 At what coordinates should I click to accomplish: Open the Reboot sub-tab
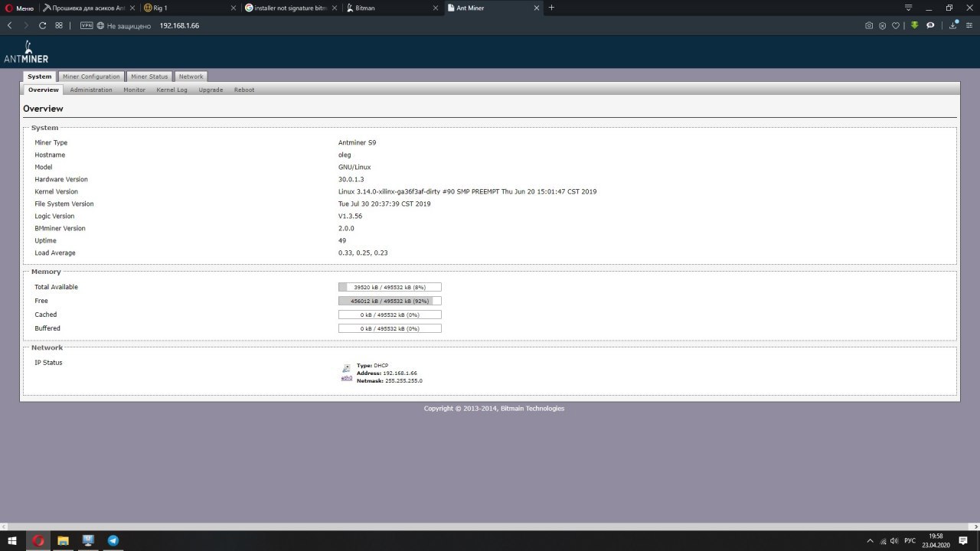point(244,90)
